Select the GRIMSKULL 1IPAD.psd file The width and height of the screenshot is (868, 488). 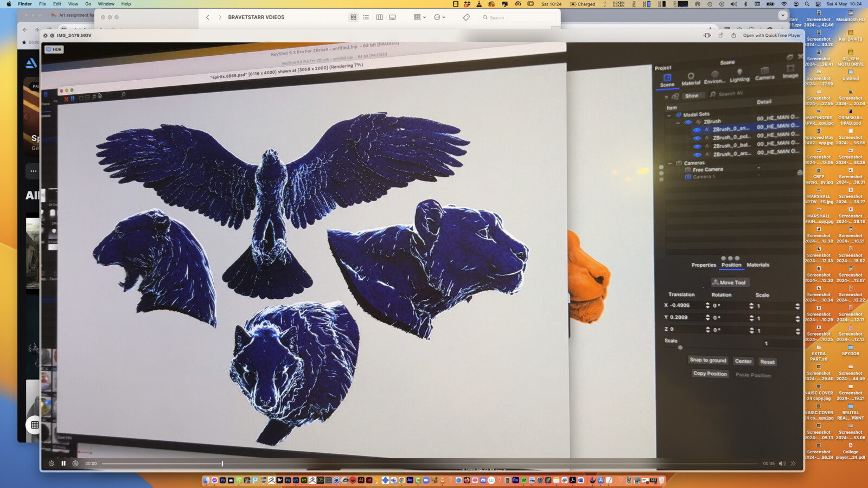[851, 117]
